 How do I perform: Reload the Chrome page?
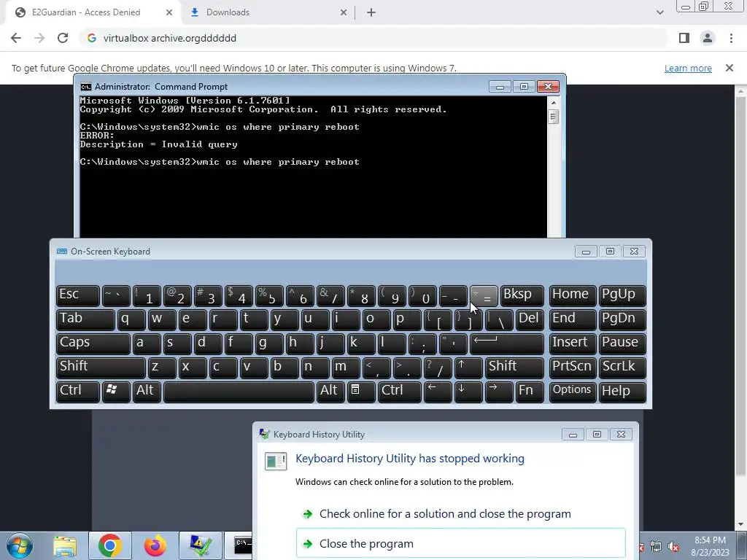click(x=63, y=38)
